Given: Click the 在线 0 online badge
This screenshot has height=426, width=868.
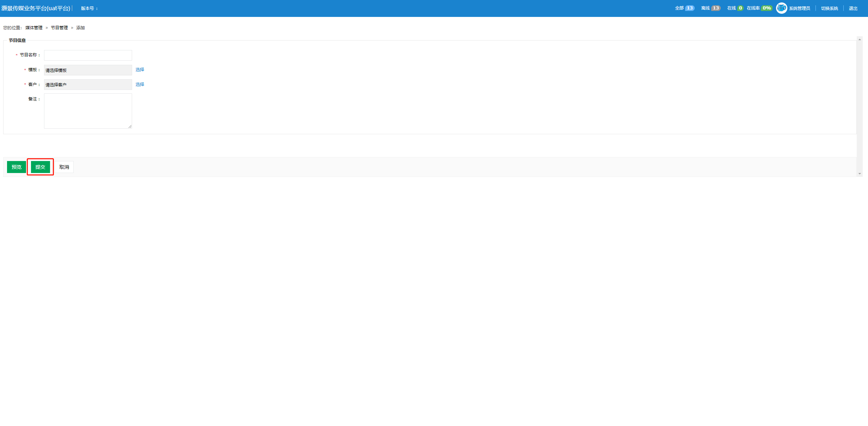Looking at the screenshot, I should pyautogui.click(x=735, y=8).
